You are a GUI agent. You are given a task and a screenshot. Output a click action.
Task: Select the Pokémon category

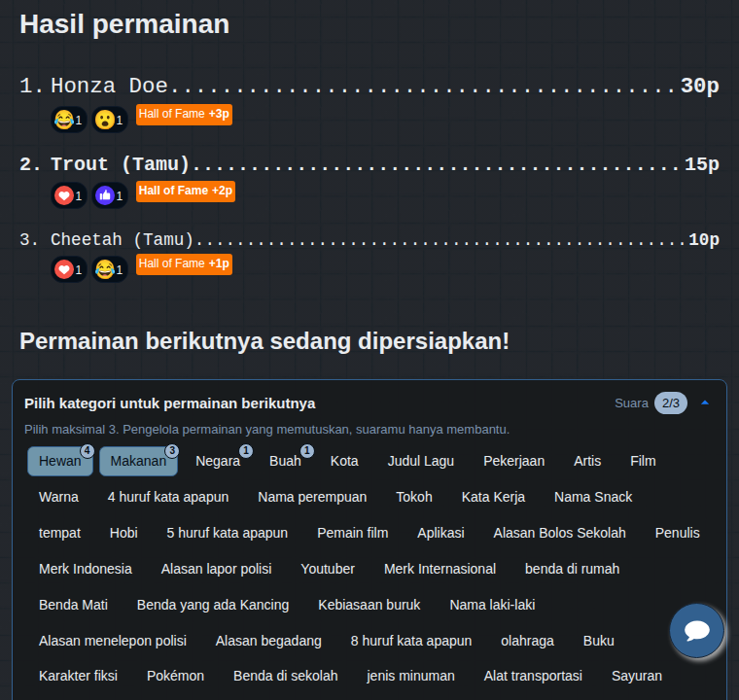(175, 676)
